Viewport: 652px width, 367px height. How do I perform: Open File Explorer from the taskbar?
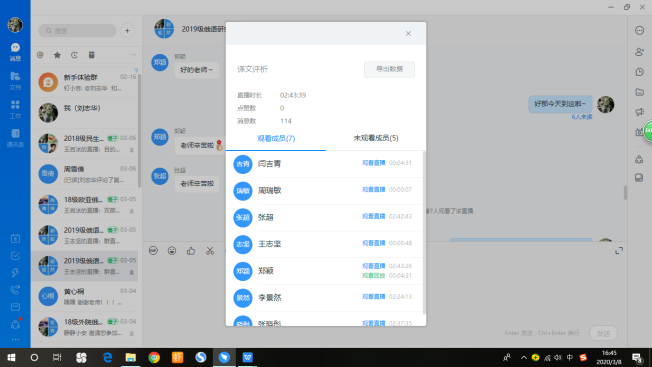[x=131, y=357]
